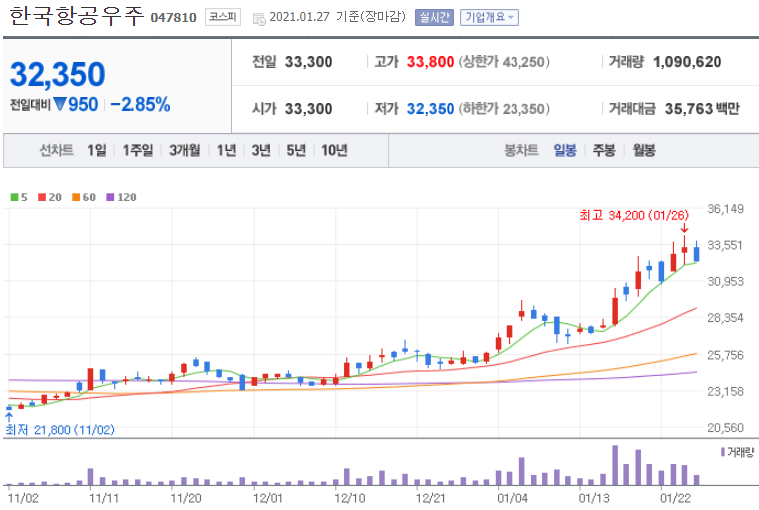Click the tallest volume bar after 01/13

point(615,465)
